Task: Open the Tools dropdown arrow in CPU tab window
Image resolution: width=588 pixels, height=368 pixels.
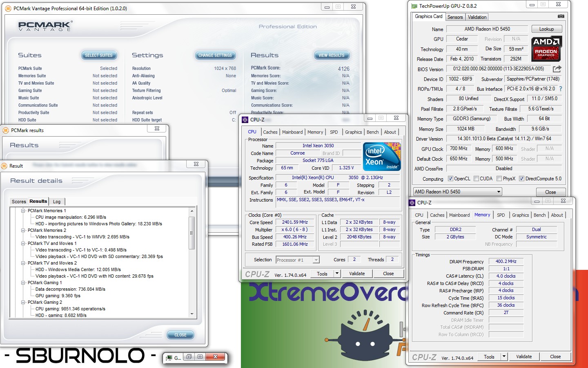Action: [337, 274]
